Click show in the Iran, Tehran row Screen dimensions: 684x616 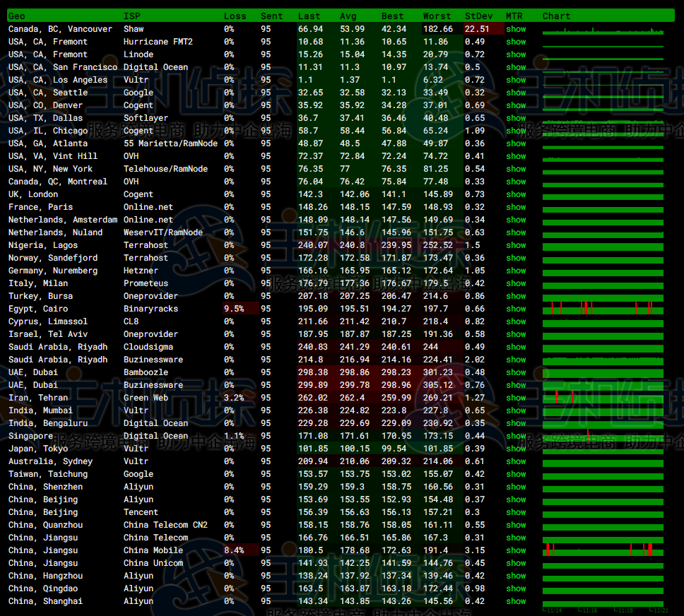(x=516, y=398)
